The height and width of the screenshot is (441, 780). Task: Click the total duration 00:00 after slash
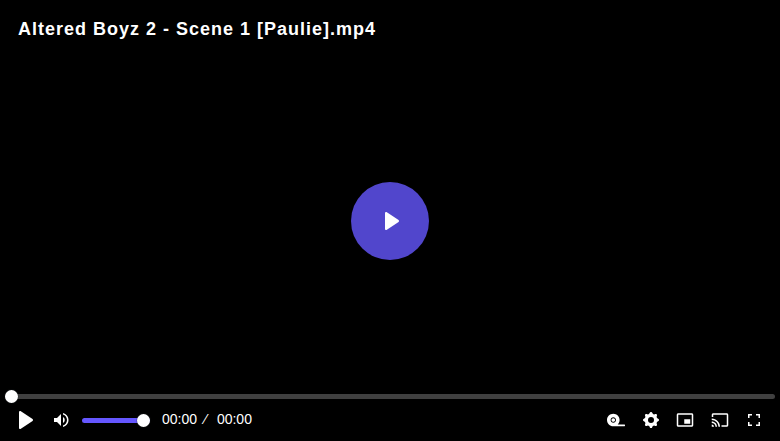point(234,420)
